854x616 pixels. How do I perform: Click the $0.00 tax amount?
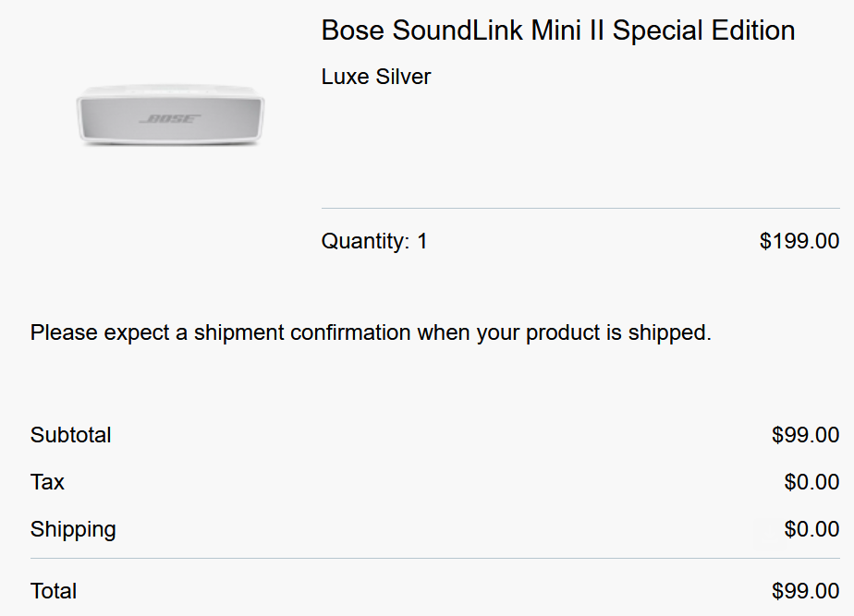[811, 482]
